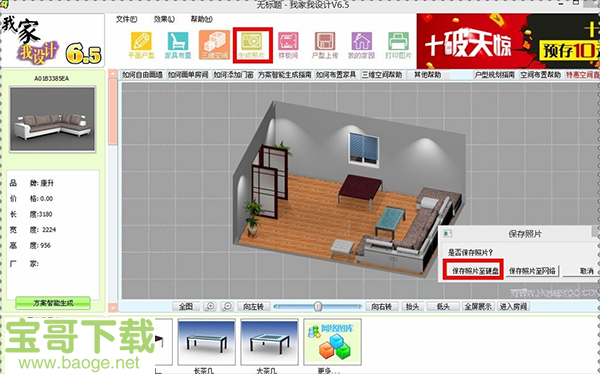This screenshot has height=374, width=600.
Task: Open the 如何添加门窗 help tab
Action: click(x=233, y=75)
